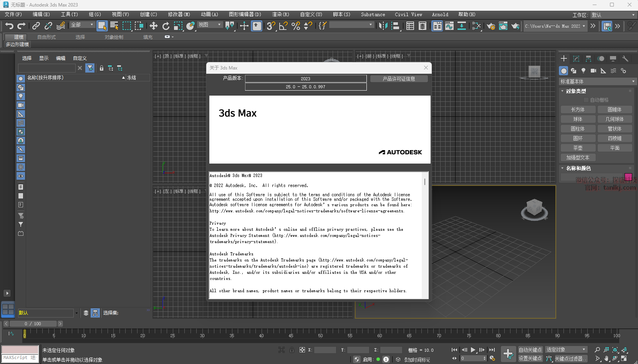
Task: Collapse the 对象类型 rollout
Action: 575,91
